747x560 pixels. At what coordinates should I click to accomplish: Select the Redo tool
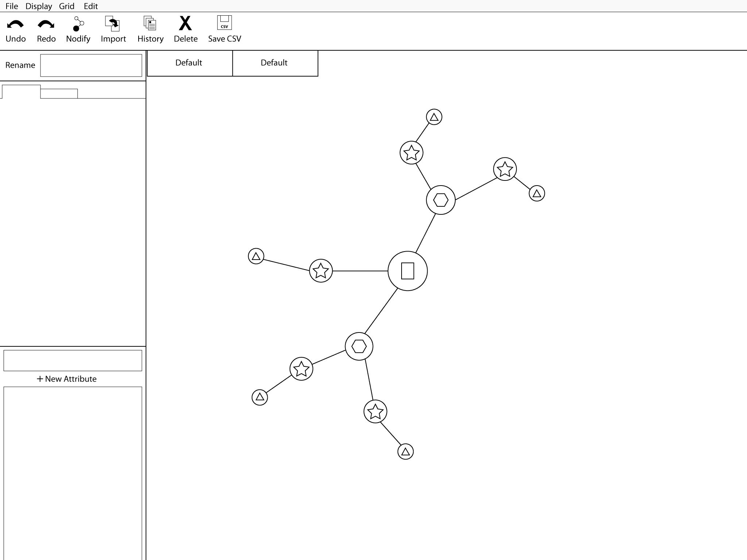point(46,27)
